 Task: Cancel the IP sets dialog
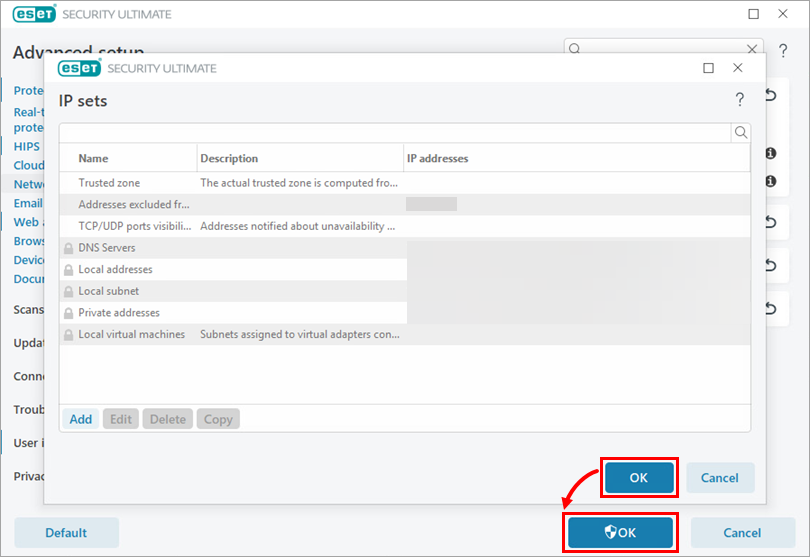719,478
